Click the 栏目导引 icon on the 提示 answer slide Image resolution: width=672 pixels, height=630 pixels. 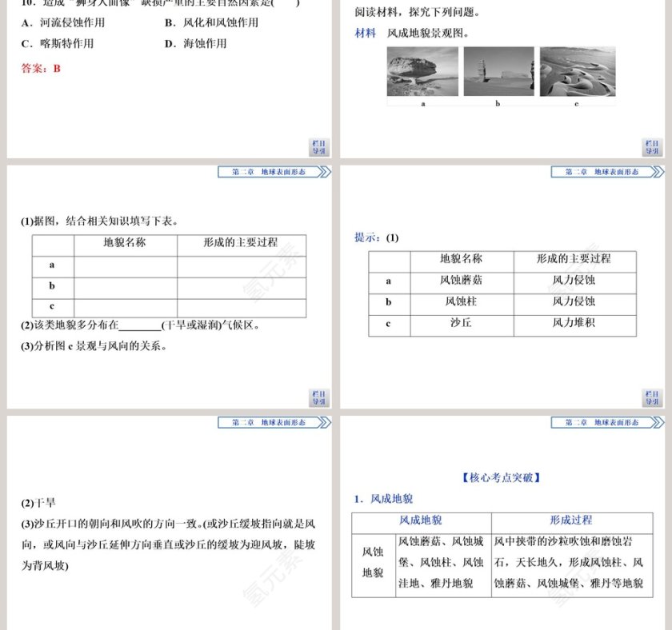653,397
